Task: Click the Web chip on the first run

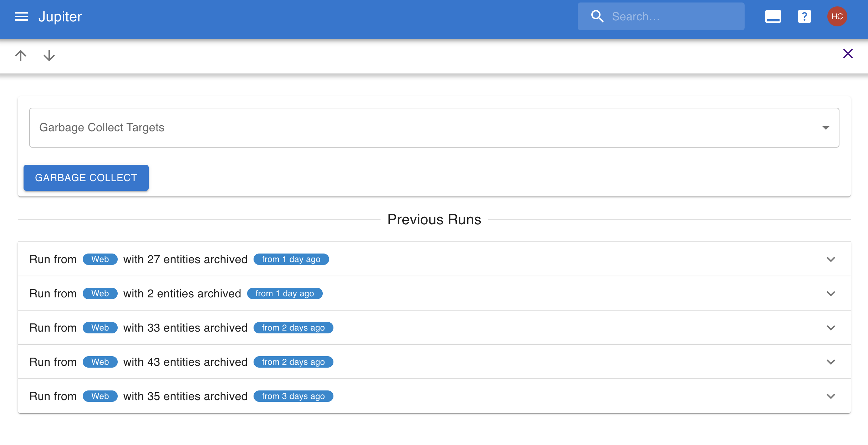Action: point(100,259)
